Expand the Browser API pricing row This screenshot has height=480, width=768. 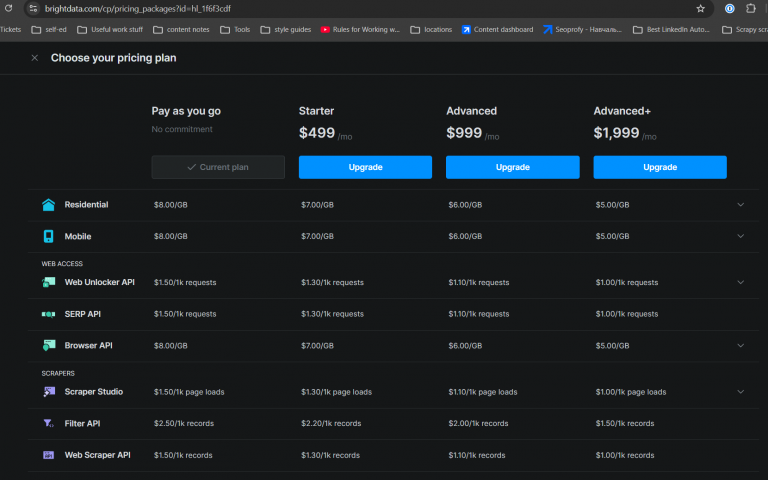point(741,345)
